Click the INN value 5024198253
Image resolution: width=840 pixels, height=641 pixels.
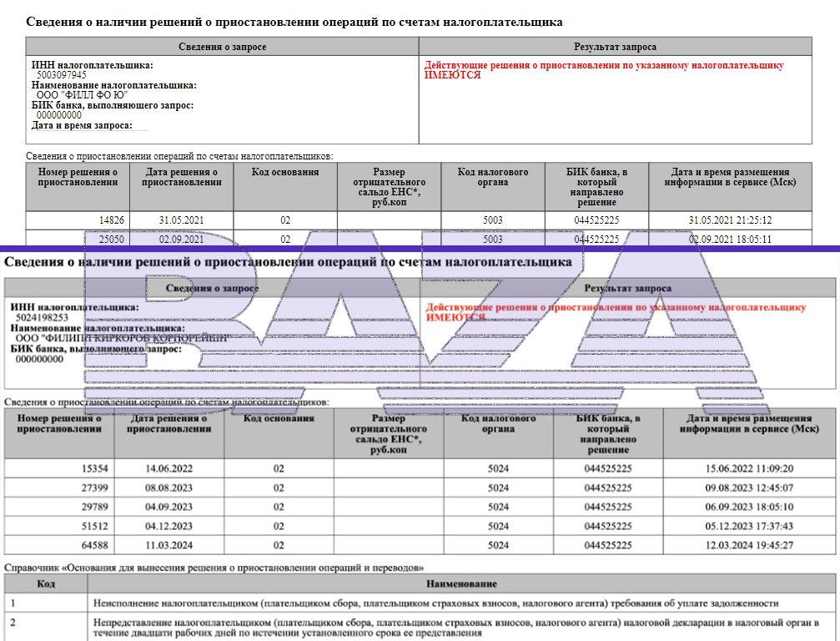(x=39, y=318)
